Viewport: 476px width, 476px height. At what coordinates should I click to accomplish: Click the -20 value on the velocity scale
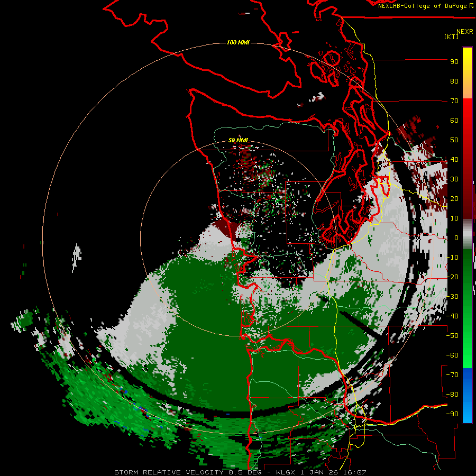452,277
